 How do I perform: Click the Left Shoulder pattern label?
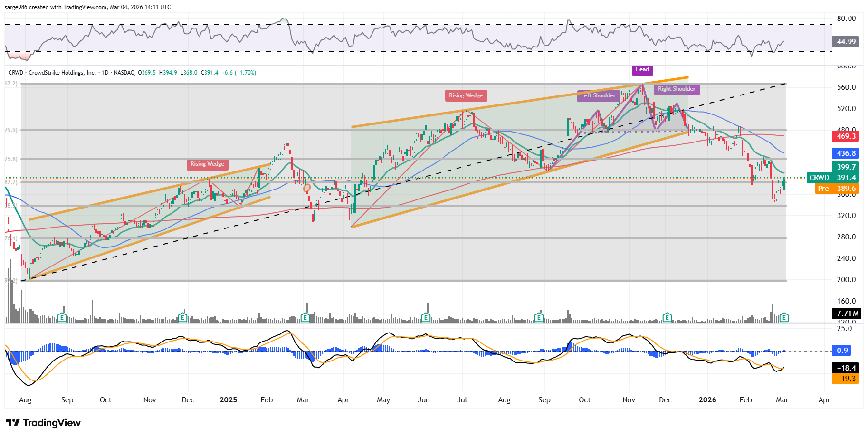pos(598,95)
